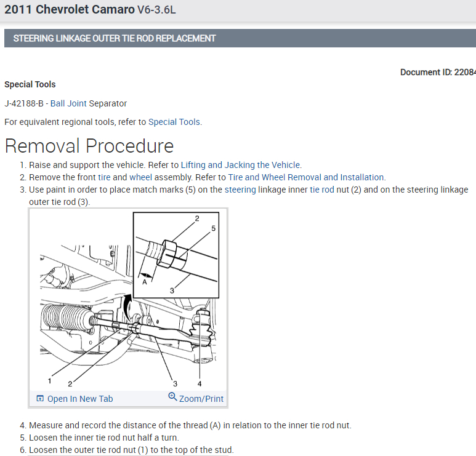
Task: Open Lifting and Jacking the Vehicle link
Action: 240,165
